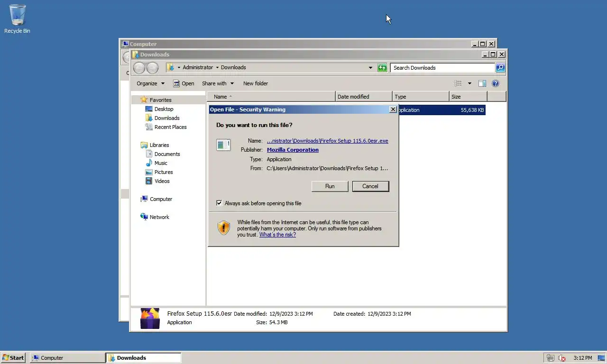Open the Firefox Setup 115.6.0esr.exe name link
607x364 pixels.
[327, 141]
